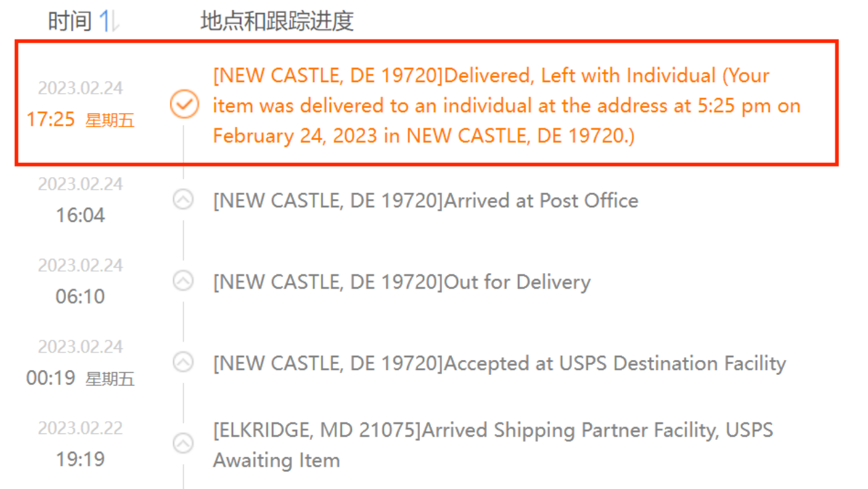This screenshot has width=868, height=489.
Task: Select the 时间 column header
Action: coord(69,22)
